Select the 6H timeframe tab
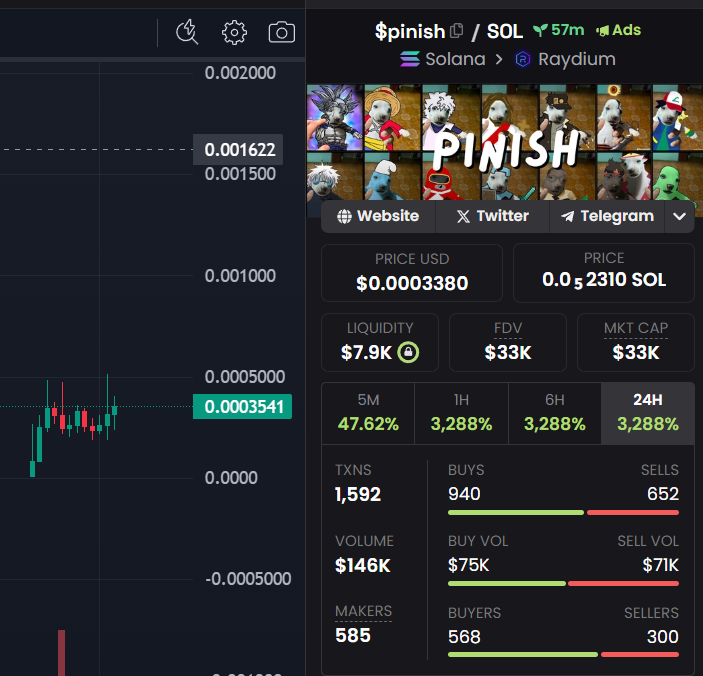This screenshot has width=703, height=676. point(555,413)
